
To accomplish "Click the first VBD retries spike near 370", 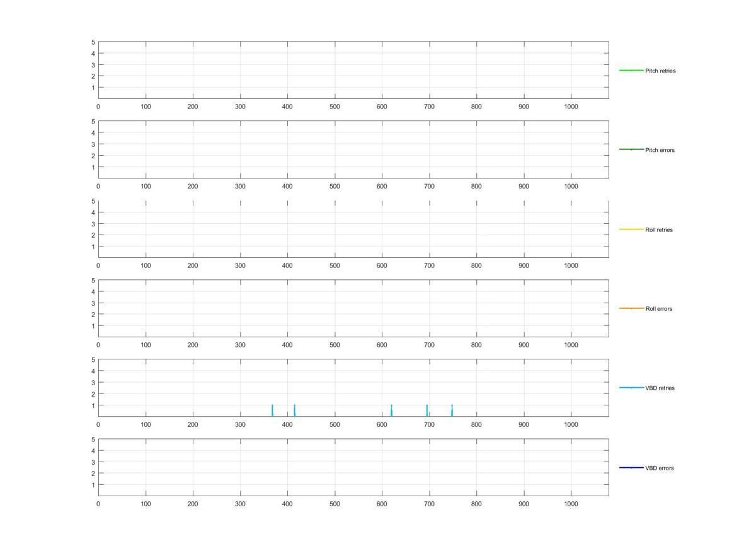I will coord(272,410).
